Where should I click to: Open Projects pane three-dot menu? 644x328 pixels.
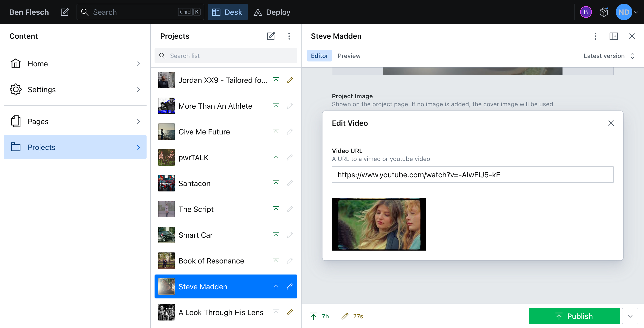[289, 36]
